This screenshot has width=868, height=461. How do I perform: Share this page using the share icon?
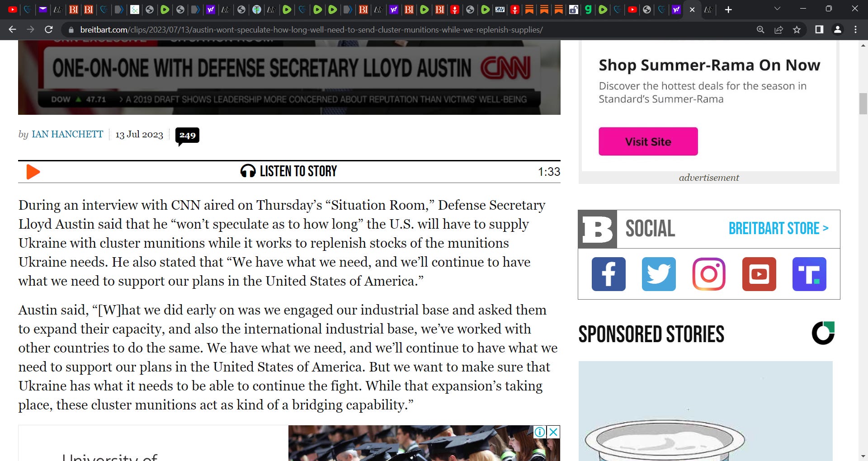click(x=778, y=30)
